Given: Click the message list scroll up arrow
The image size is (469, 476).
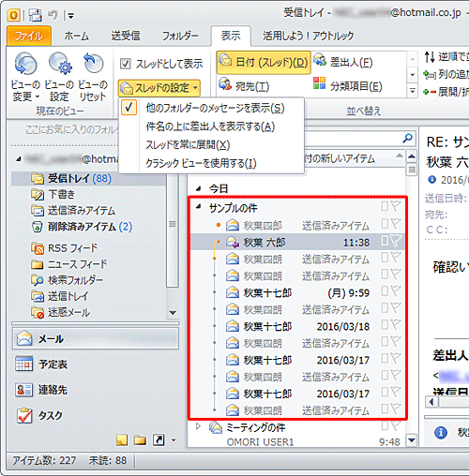Looking at the screenshot, I should click(412, 156).
